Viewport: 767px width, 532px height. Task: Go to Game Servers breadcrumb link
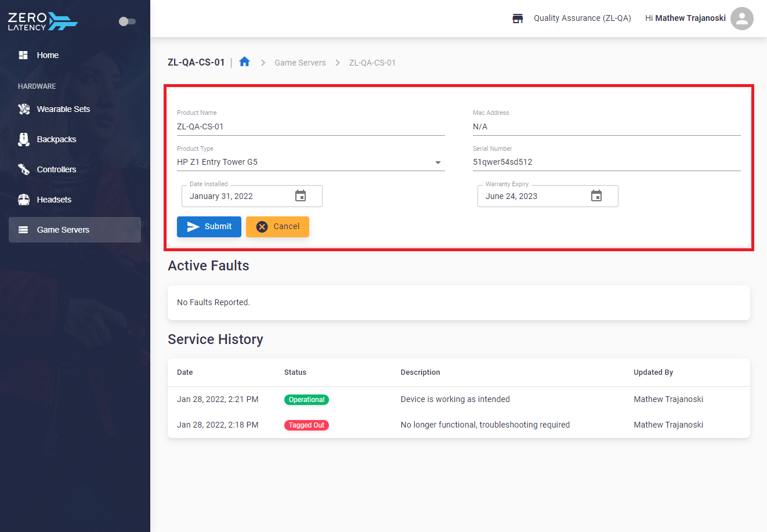tap(300, 63)
